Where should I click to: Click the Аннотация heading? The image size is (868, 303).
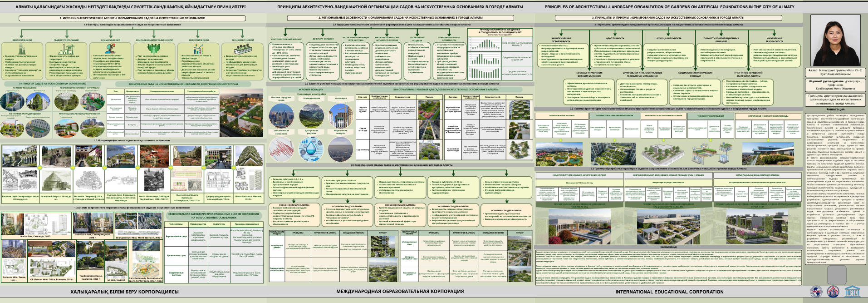pos(835,109)
